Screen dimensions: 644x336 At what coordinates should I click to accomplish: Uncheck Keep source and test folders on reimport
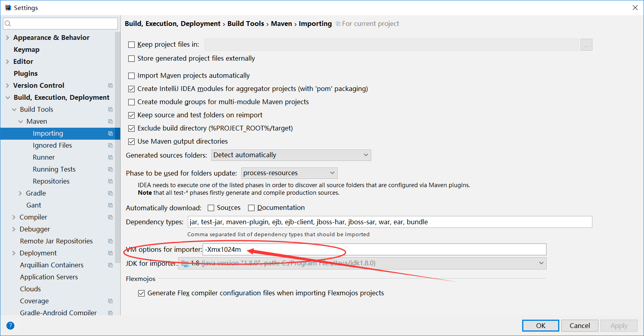pos(131,115)
